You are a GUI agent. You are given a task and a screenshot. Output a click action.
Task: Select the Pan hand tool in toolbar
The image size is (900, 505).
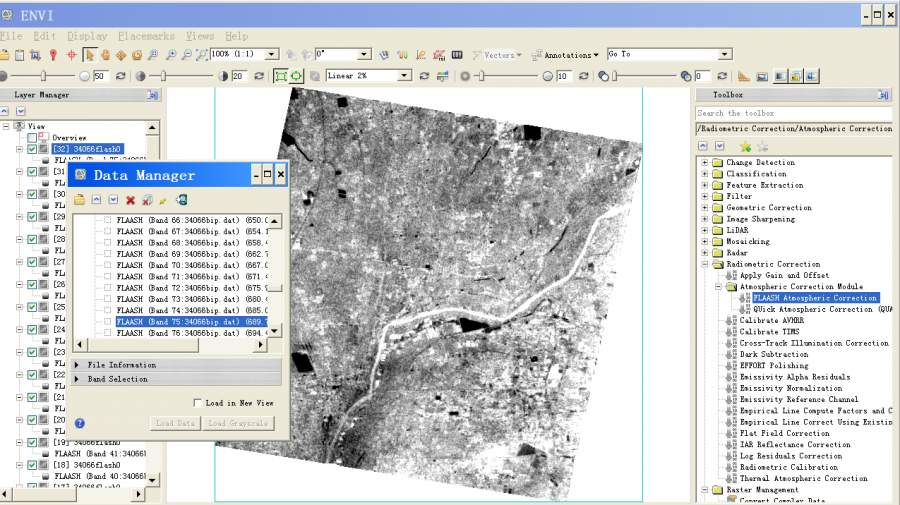105,55
